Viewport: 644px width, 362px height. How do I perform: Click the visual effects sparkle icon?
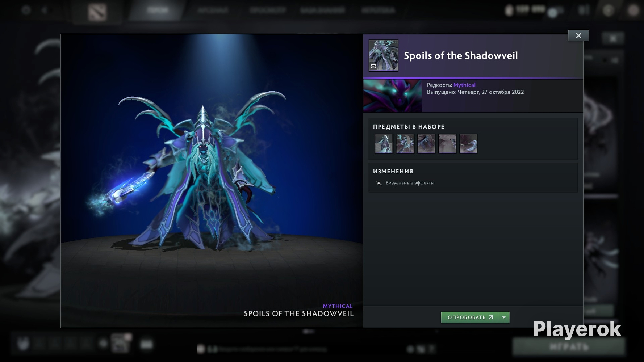coord(379,183)
